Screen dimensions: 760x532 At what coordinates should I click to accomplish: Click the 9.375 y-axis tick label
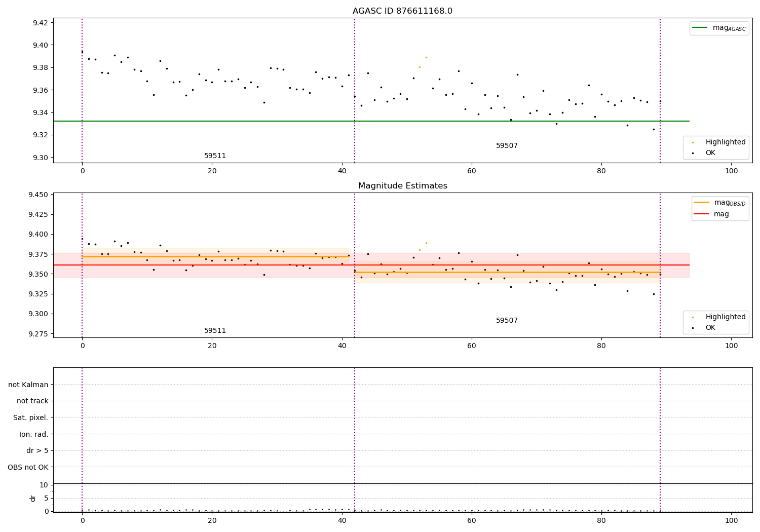[x=38, y=254]
